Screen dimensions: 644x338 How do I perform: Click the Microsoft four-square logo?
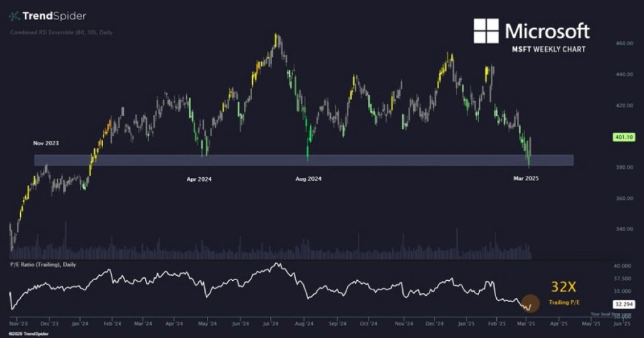point(486,31)
